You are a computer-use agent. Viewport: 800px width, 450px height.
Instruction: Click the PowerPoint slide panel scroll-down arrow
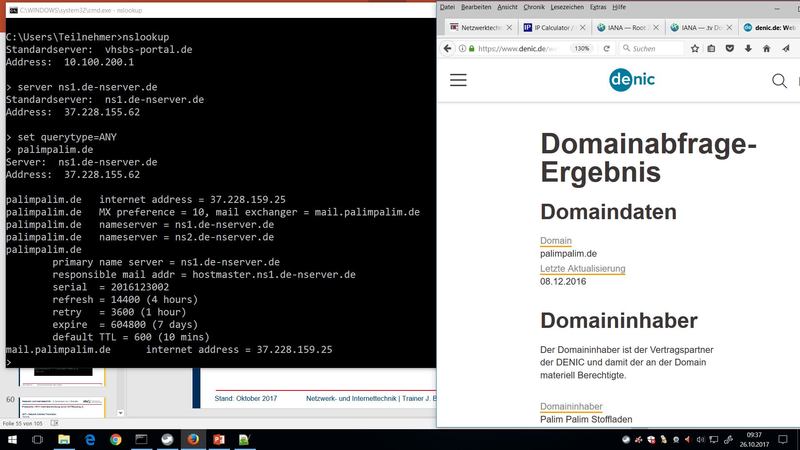pos(120,413)
